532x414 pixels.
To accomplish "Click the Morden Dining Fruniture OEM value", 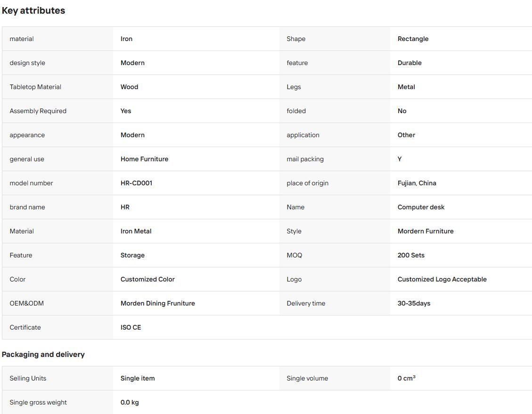I will 158,303.
